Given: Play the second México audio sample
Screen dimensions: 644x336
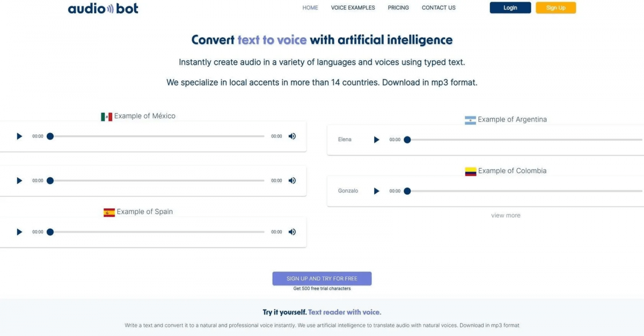Looking at the screenshot, I should point(19,181).
